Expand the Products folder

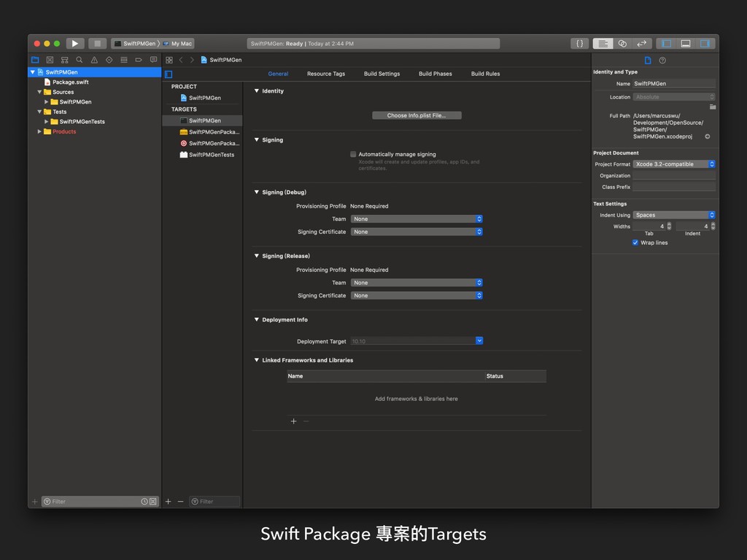click(39, 131)
